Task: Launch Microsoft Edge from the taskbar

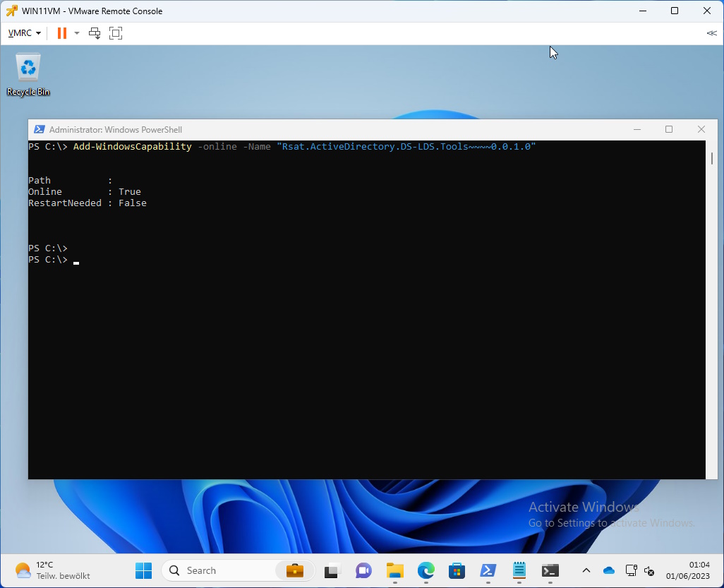Action: 426,571
